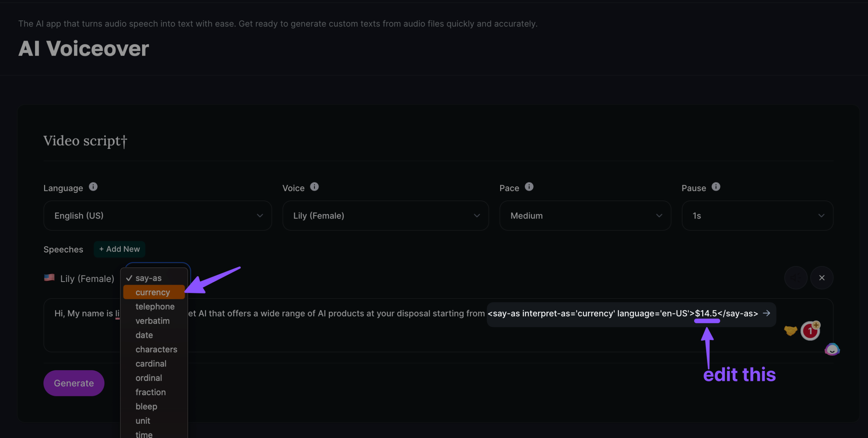Click the red notification badge icon
The height and width of the screenshot is (438, 868).
point(810,331)
